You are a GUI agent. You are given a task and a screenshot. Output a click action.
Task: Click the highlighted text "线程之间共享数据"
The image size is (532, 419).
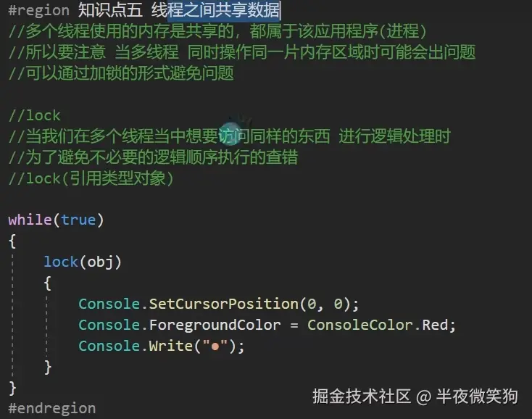click(x=215, y=11)
